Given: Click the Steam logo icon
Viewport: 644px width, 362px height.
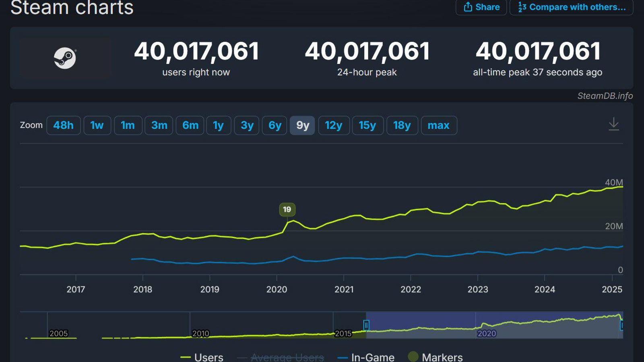Looking at the screenshot, I should (65, 58).
